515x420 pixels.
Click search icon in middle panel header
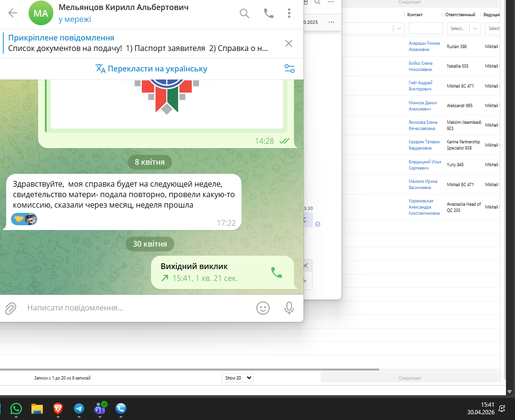coord(317,2)
